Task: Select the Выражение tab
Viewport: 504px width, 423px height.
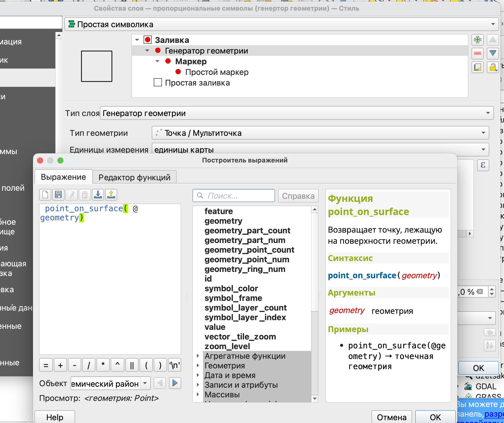Action: 63,177
